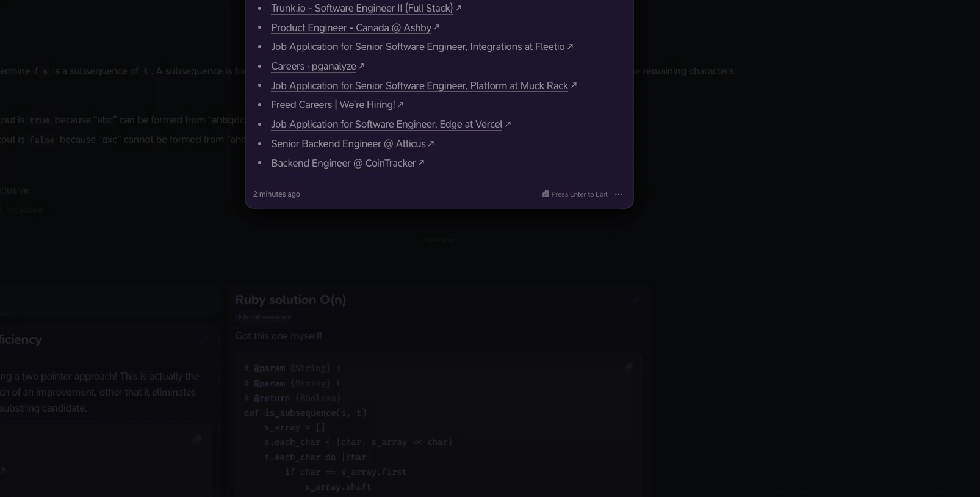Click the external arrow beside Careers pganalyze
The width and height of the screenshot is (980, 497).
coord(361,66)
